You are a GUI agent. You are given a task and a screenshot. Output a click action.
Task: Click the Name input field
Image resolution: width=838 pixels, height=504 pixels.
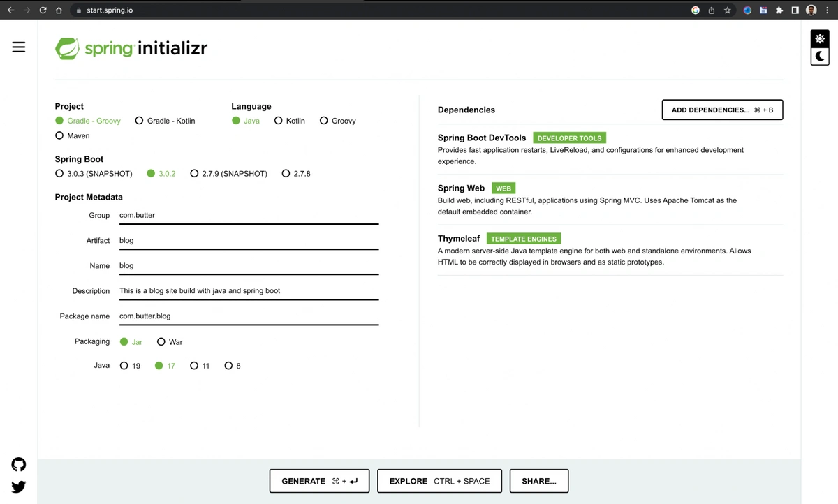[249, 265]
